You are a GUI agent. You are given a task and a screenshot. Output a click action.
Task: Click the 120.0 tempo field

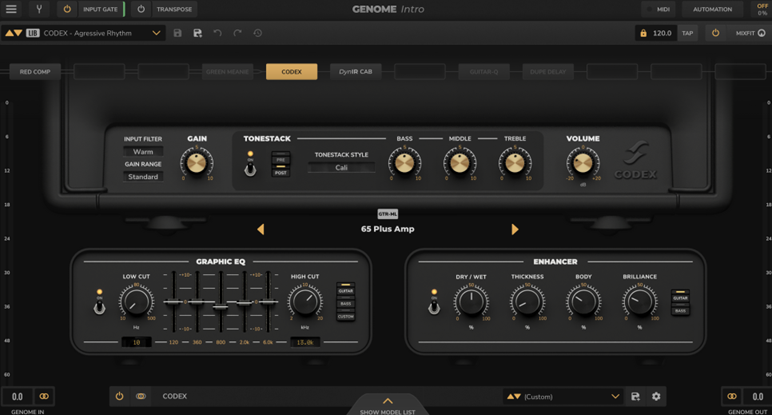coord(662,33)
